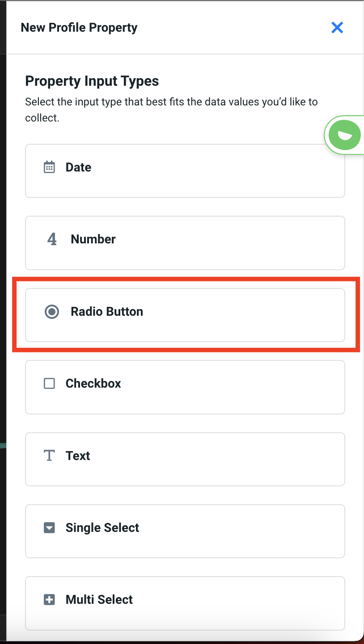Click the Property Input Types heading
Screen dimensions: 364x644
click(92, 81)
